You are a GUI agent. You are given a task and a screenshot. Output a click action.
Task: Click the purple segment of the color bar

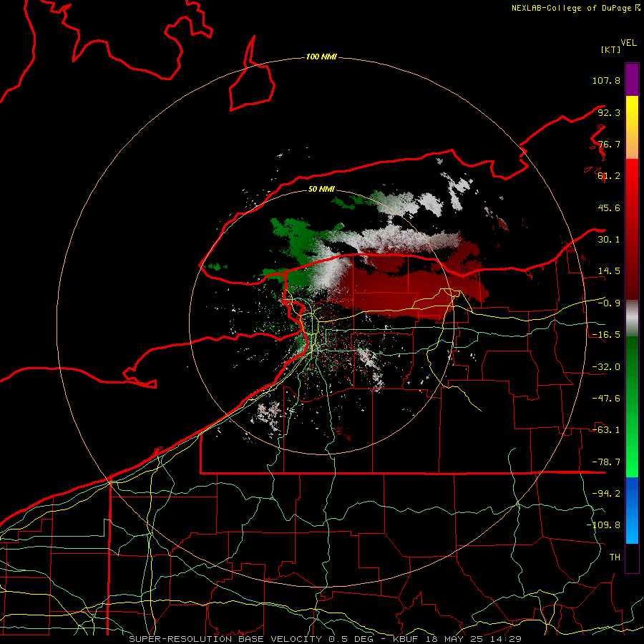[632, 79]
